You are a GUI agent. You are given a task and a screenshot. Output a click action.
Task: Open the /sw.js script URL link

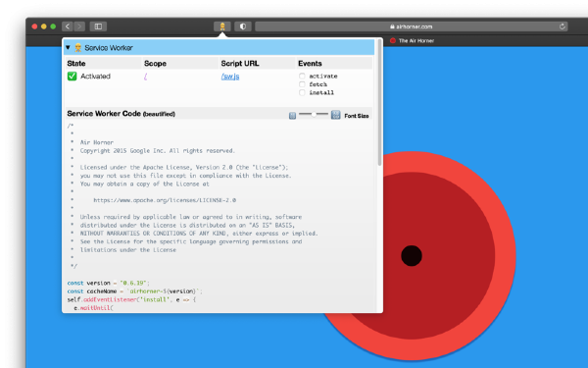pyautogui.click(x=230, y=77)
